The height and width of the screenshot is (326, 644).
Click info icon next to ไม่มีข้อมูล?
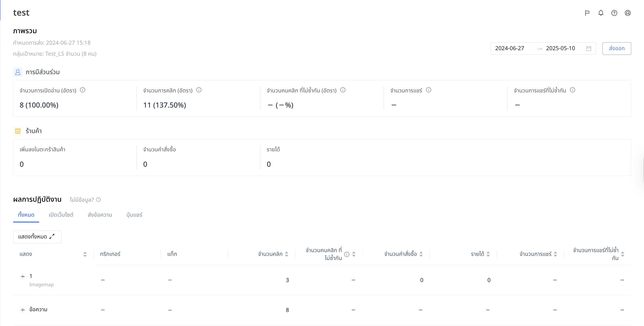(x=98, y=200)
